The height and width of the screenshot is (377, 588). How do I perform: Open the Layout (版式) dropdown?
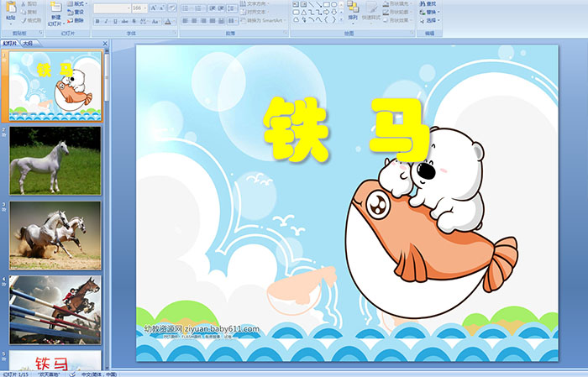pyautogui.click(x=77, y=3)
